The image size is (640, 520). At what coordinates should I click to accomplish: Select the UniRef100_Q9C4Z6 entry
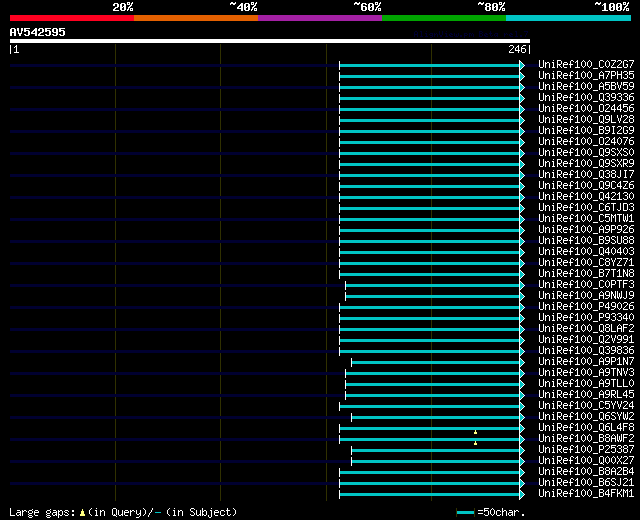point(586,186)
